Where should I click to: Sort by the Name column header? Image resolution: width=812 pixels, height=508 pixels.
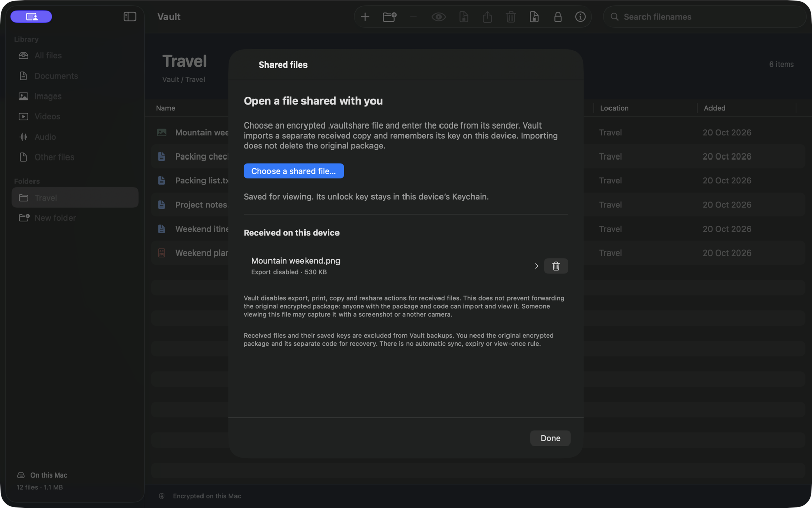(x=165, y=108)
